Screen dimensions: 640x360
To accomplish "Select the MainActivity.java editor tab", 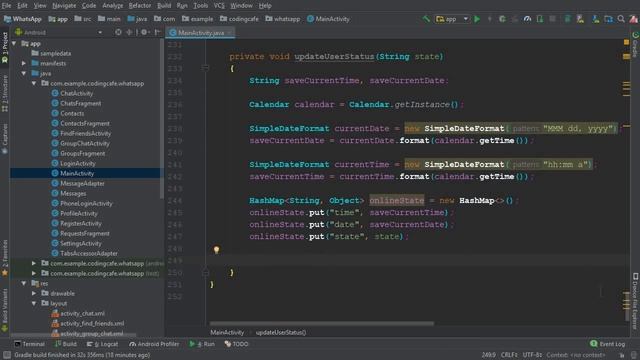I will coord(200,33).
